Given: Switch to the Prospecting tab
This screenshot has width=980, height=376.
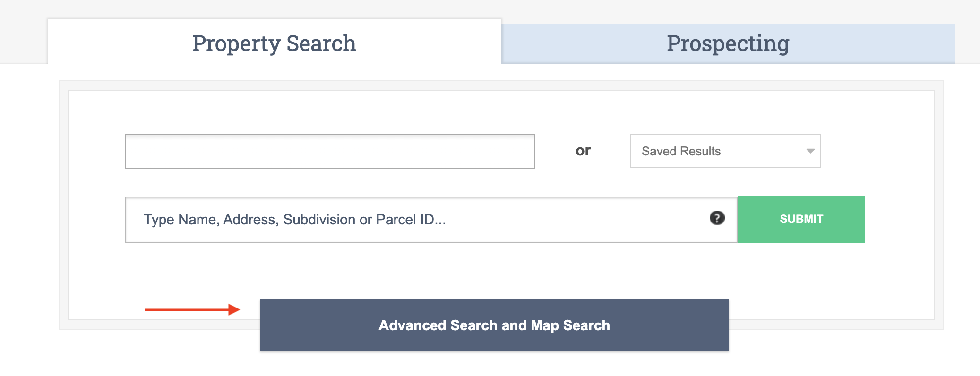Looking at the screenshot, I should coord(728,43).
